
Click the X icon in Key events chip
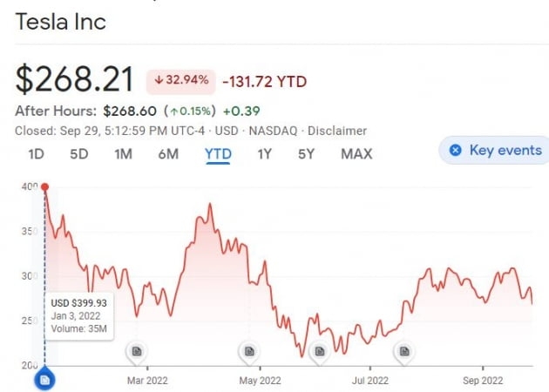(x=454, y=150)
